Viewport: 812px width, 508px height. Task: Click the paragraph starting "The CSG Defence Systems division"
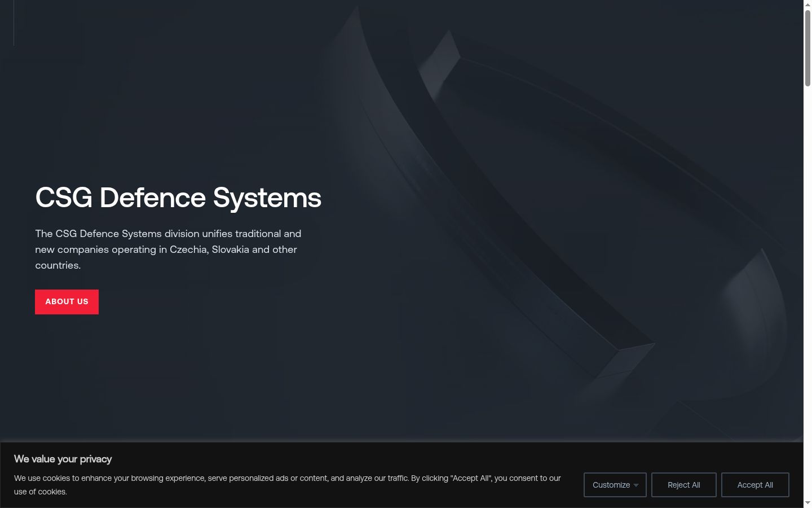(168, 249)
